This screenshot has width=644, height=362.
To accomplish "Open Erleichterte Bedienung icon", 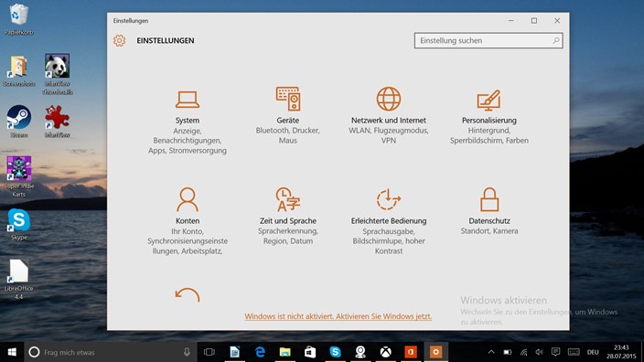I will (x=389, y=199).
